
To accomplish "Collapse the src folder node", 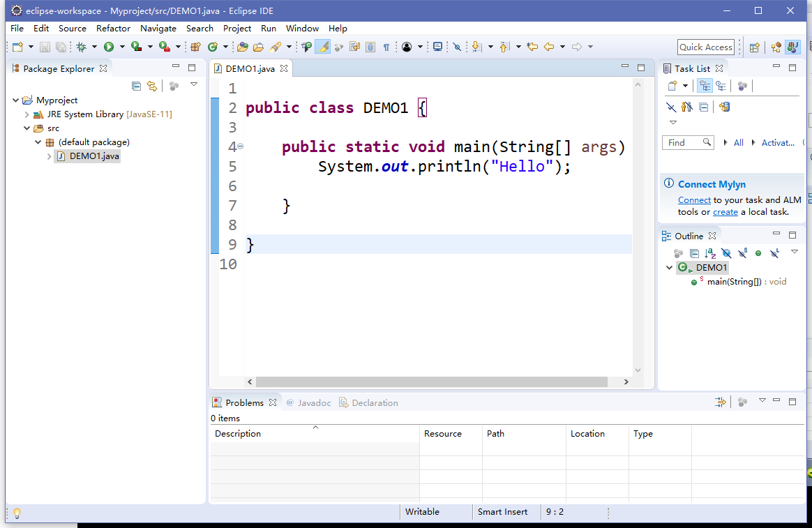I will [x=27, y=128].
